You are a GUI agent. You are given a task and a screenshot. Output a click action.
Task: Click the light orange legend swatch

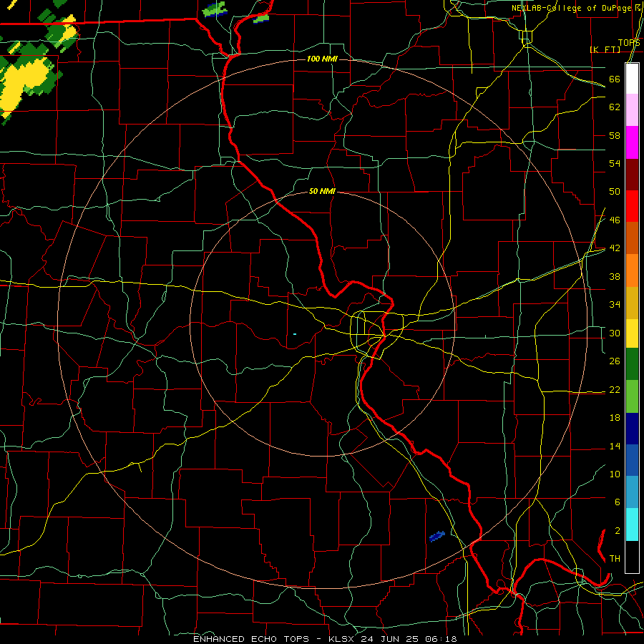pyautogui.click(x=632, y=270)
